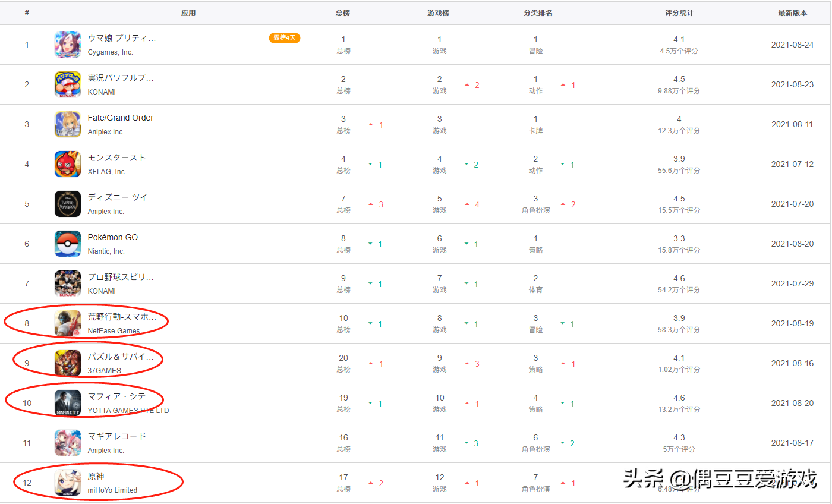Open the Fate/Grand Order title link
The height and width of the screenshot is (504, 832).
pyautogui.click(x=121, y=118)
